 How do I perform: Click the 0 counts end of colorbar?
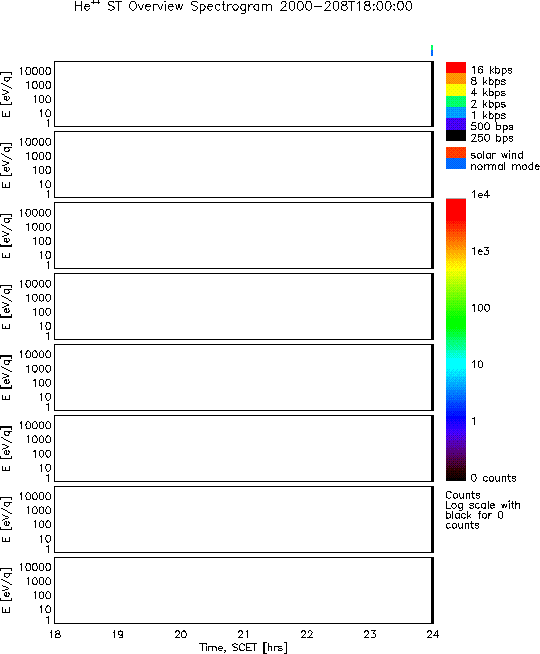tap(456, 478)
